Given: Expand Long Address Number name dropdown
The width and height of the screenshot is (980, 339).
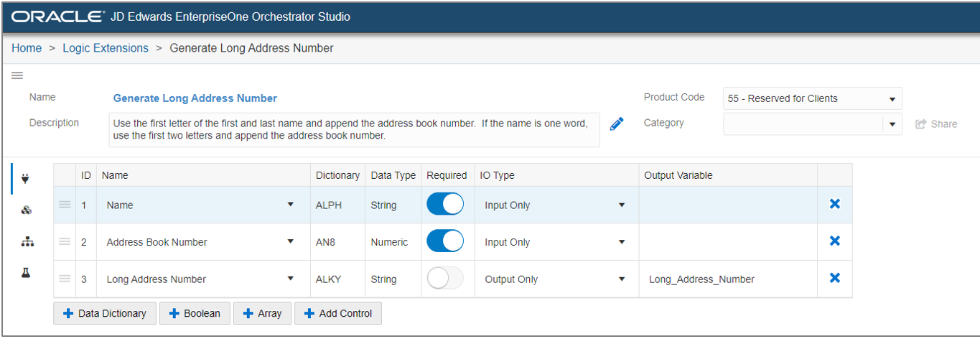Looking at the screenshot, I should click(x=290, y=279).
